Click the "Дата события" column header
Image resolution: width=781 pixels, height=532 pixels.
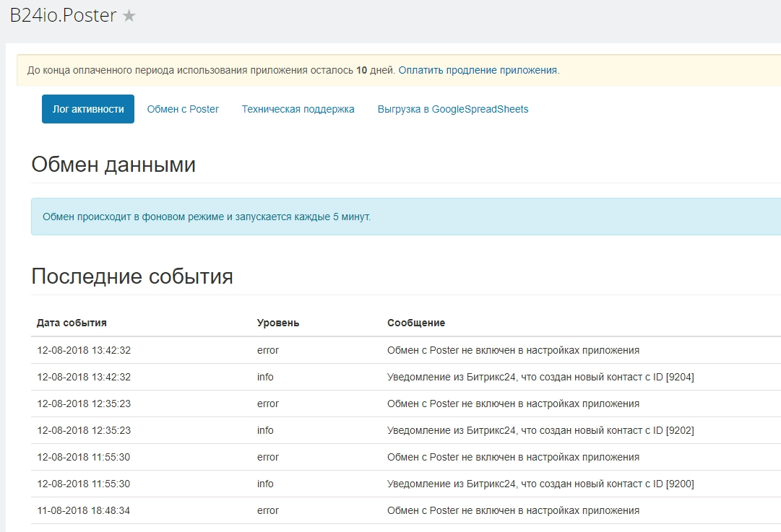[x=70, y=323]
